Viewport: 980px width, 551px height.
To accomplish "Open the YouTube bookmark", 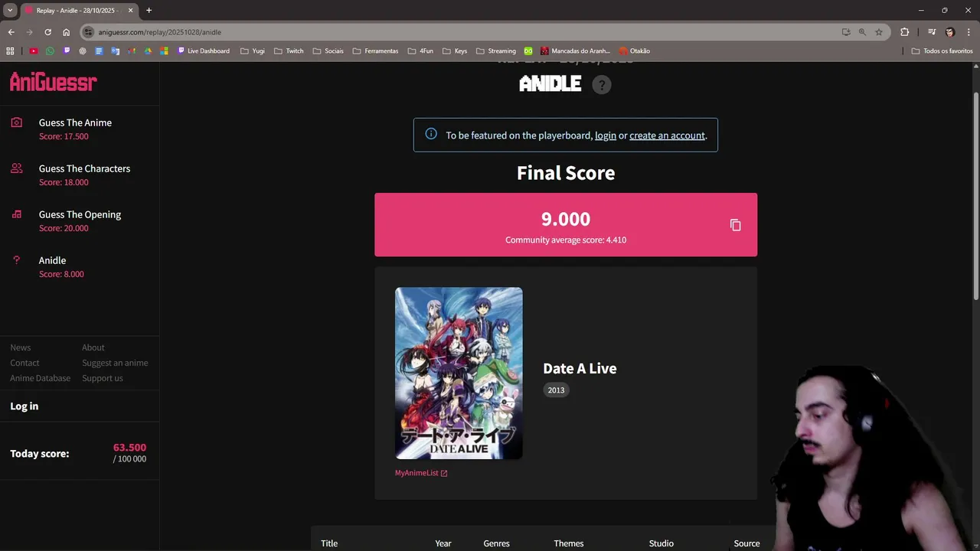I will pyautogui.click(x=34, y=51).
